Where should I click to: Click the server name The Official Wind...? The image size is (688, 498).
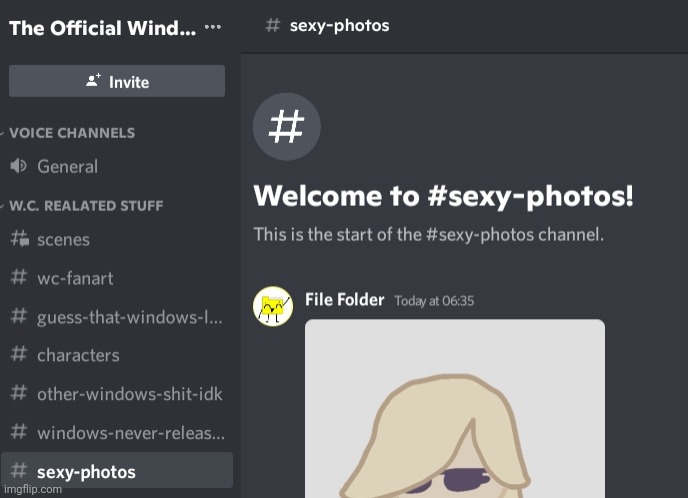(102, 28)
